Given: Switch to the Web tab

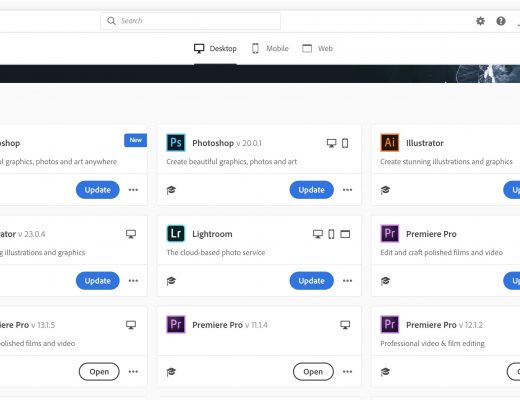Looking at the screenshot, I should click(317, 49).
